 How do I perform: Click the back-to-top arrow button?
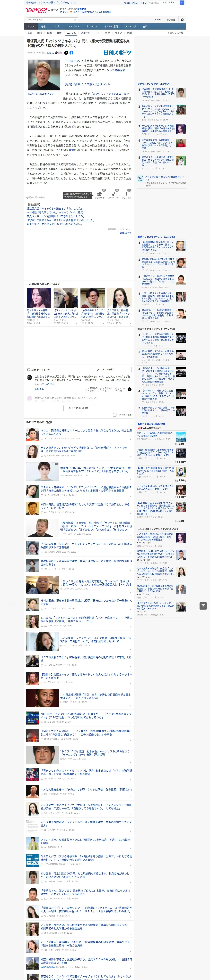pos(203,606)
